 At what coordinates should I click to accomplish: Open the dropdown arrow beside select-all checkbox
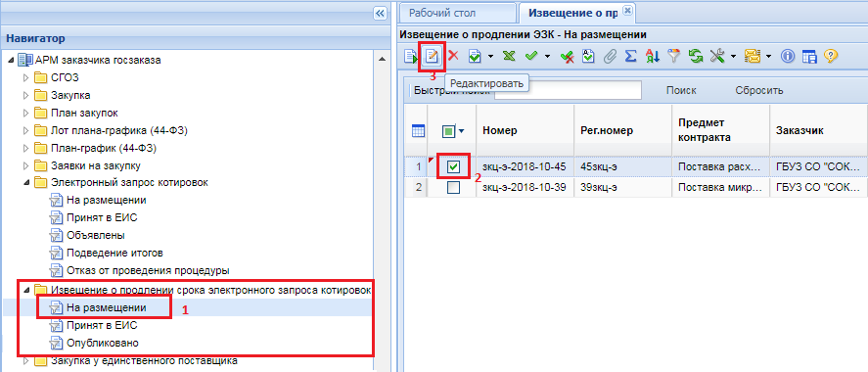pyautogui.click(x=462, y=132)
